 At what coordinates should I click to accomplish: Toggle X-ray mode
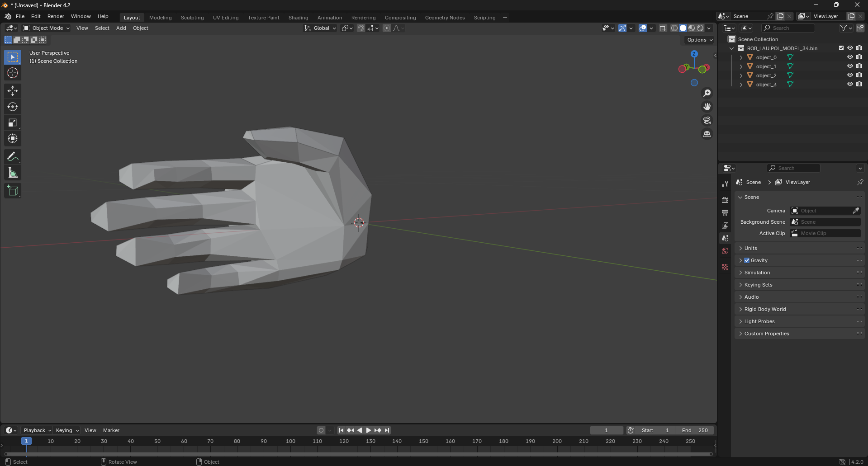[663, 28]
